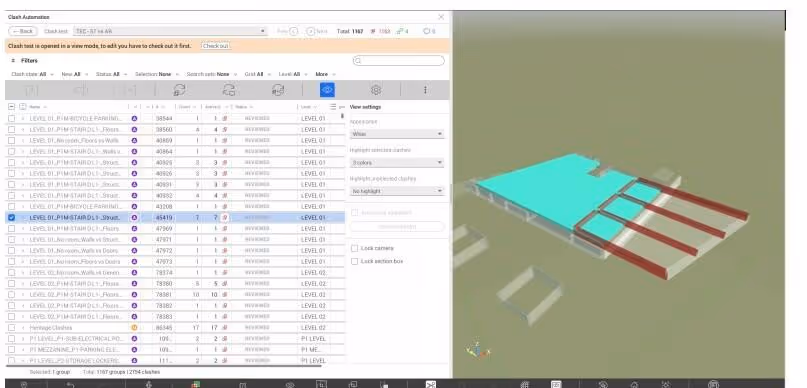Viewport: 807px width, 388px height.
Task: Check the checkbox for row 47972
Action: point(12,251)
